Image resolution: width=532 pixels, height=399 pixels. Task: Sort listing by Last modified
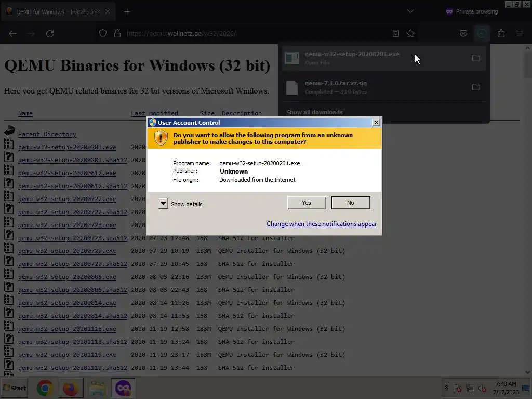tap(154, 113)
